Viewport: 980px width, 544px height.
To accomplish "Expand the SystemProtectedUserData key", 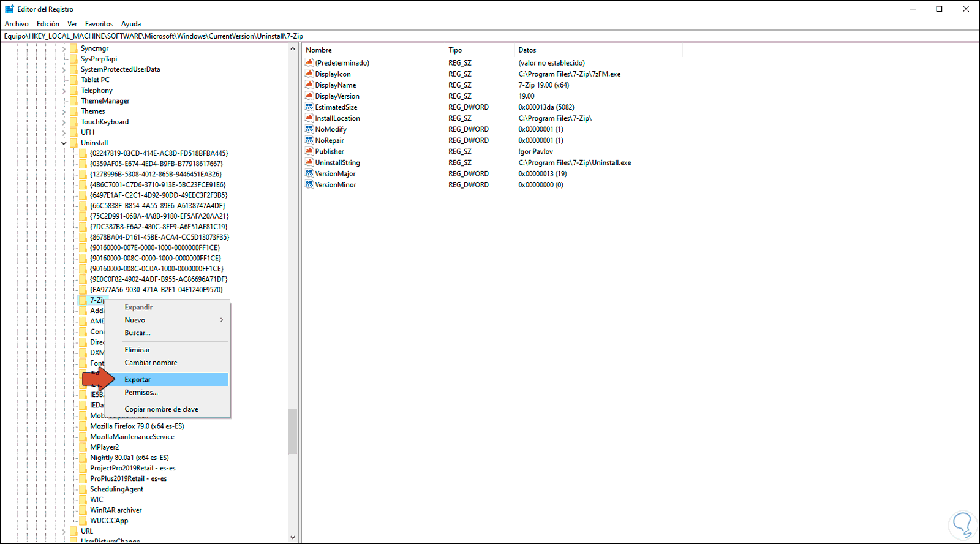I will [64, 69].
